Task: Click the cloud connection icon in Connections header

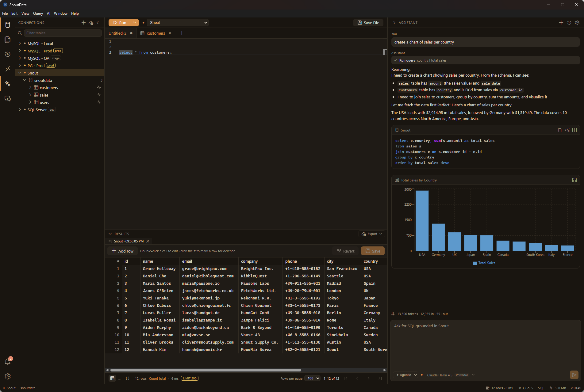Action: 91,23
